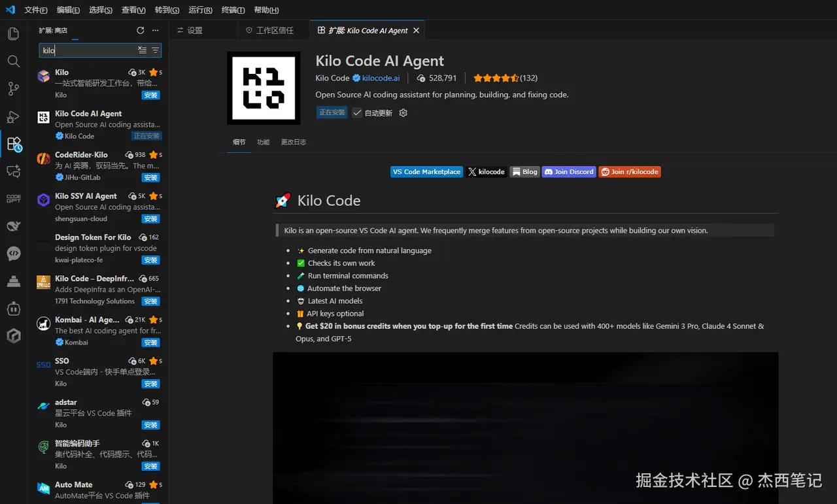Open the code speech-bubble icon in activity bar
The image size is (837, 504).
(13, 254)
